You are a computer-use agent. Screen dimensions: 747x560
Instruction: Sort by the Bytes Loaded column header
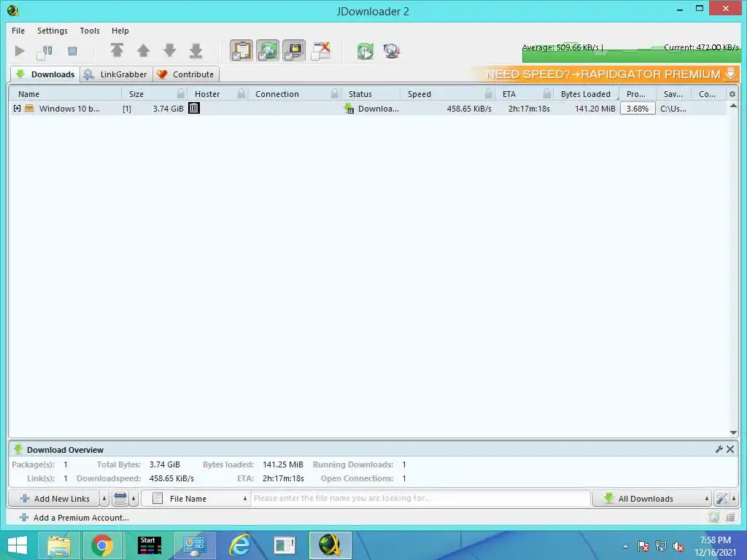pos(586,94)
